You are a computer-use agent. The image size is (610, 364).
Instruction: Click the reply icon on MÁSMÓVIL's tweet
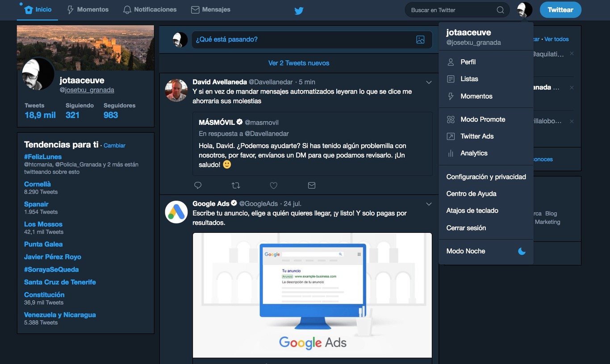(x=198, y=185)
